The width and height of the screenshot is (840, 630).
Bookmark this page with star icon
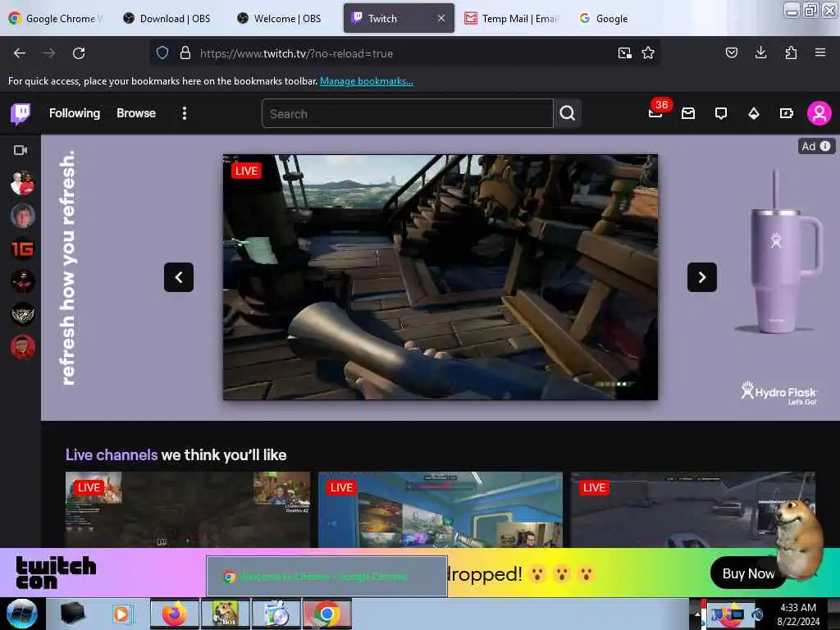(x=648, y=53)
